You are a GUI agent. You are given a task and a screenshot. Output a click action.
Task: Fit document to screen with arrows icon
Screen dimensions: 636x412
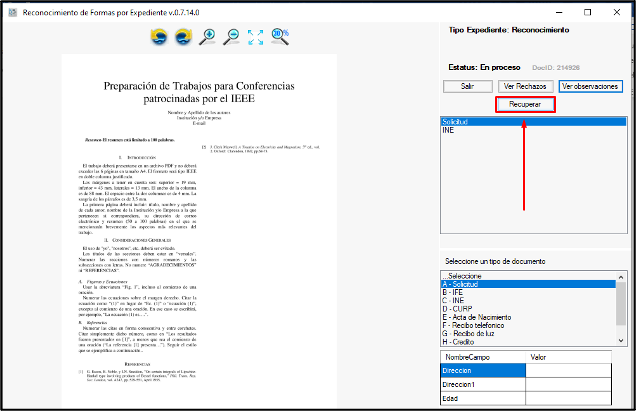tap(256, 38)
